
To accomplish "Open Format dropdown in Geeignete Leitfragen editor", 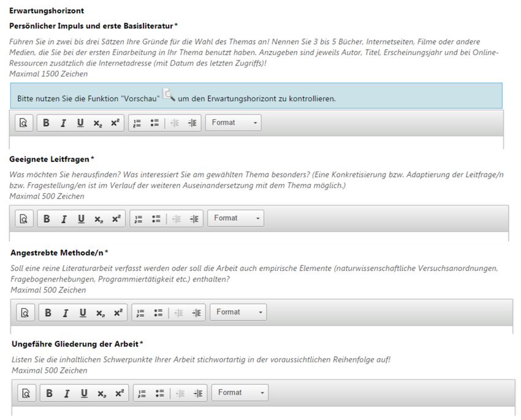I will point(235,218).
